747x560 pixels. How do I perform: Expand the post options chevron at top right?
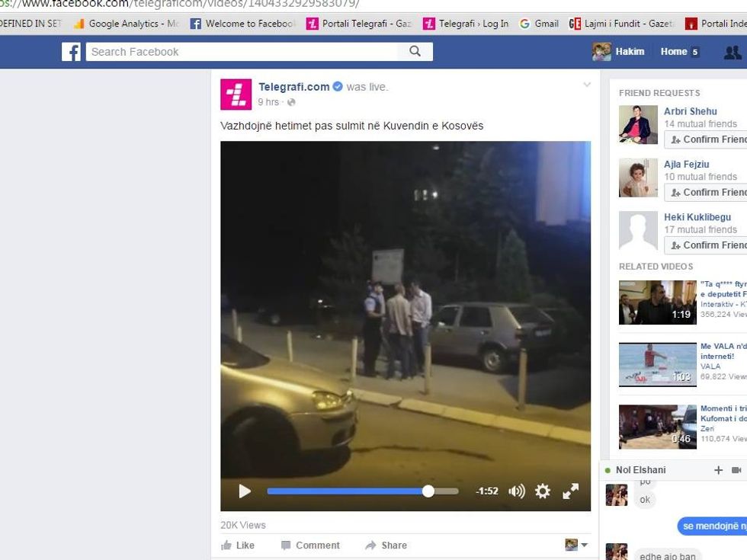[x=587, y=85]
